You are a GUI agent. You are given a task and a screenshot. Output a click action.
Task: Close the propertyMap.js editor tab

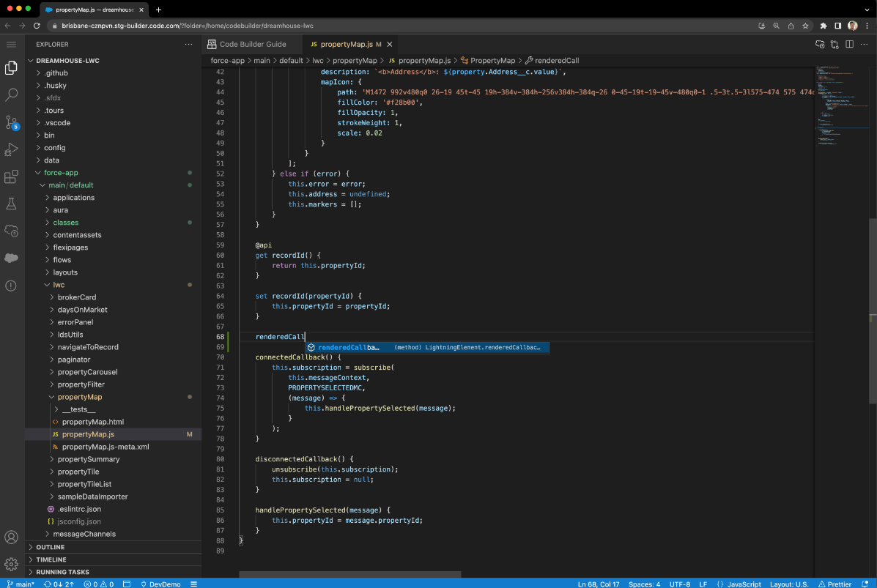click(x=390, y=44)
